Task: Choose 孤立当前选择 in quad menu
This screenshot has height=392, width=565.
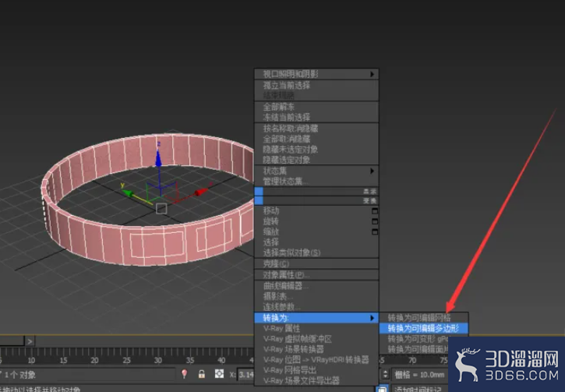Action: click(x=287, y=86)
